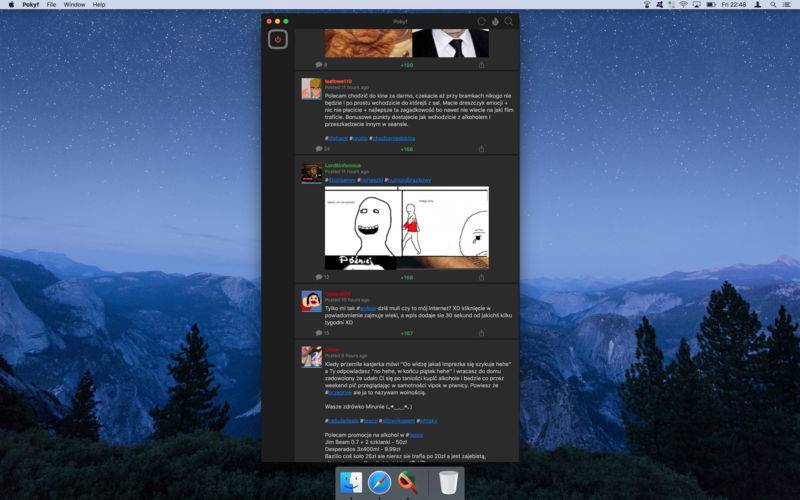
Task: Open the Window menu
Action: pos(74,5)
